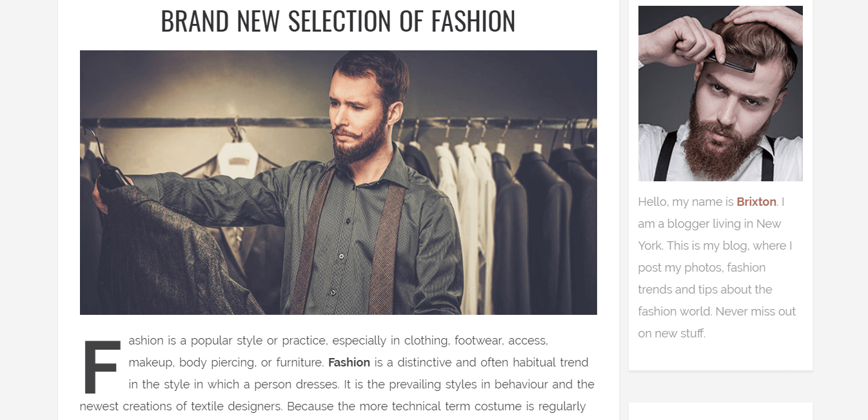The image size is (868, 420).
Task: Click the word "furniture" in the article
Action: pos(299,363)
